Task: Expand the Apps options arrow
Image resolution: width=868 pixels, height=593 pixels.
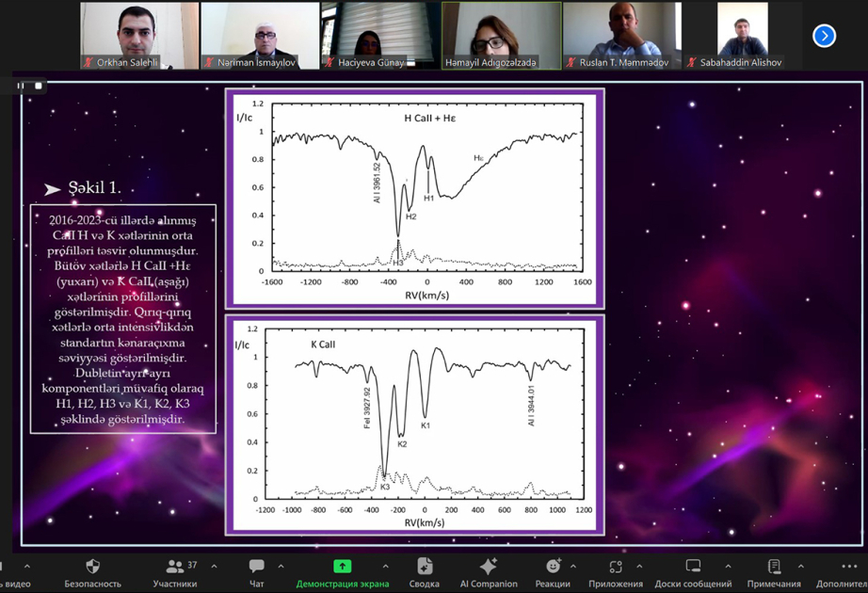Action: coord(639,567)
